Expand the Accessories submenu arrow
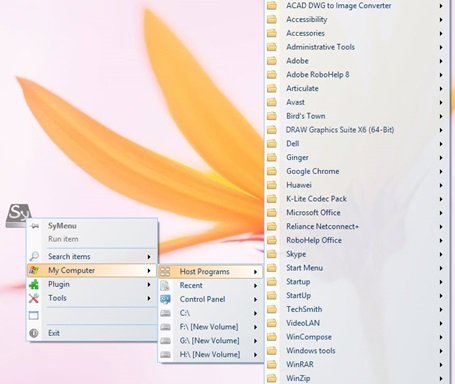This screenshot has width=455, height=384. pos(441,33)
